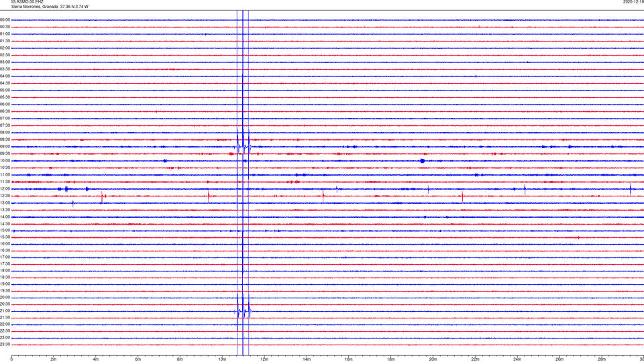Viewport: 644px width, 362px height.
Task: Click the 13:30 row label
Action: (5, 210)
